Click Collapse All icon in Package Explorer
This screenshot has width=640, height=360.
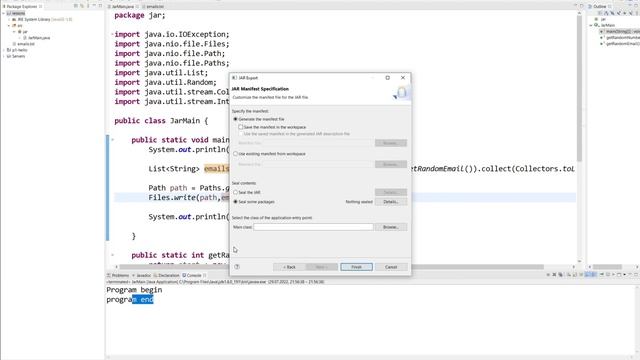76,6
